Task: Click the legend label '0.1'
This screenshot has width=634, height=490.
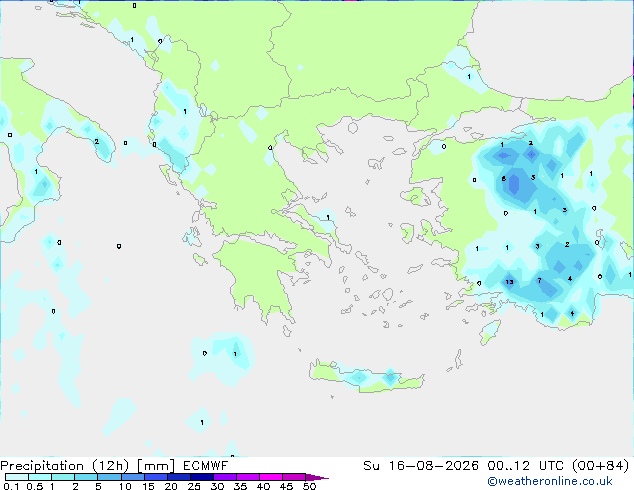Action: coord(11,486)
